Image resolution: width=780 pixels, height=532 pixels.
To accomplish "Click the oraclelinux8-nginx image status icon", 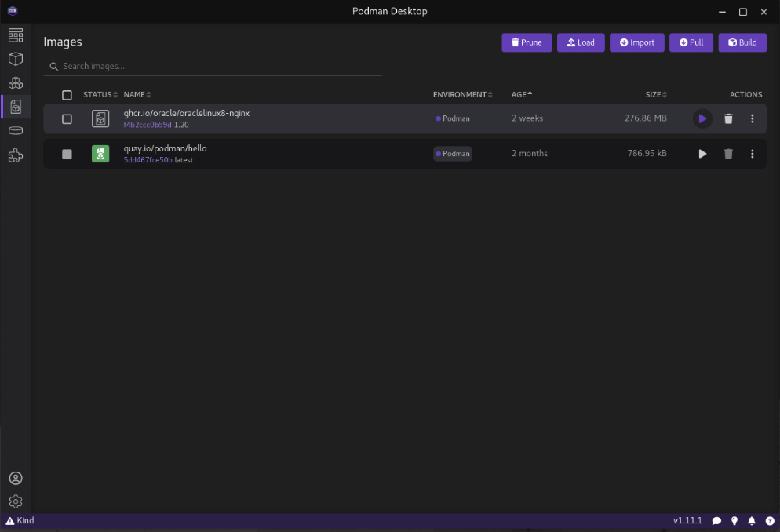I will tap(100, 118).
